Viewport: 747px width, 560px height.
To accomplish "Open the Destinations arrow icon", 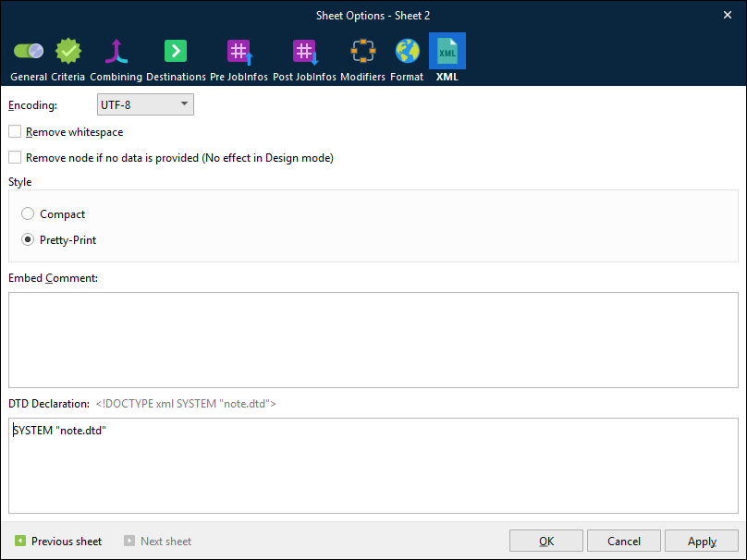I will [x=176, y=51].
